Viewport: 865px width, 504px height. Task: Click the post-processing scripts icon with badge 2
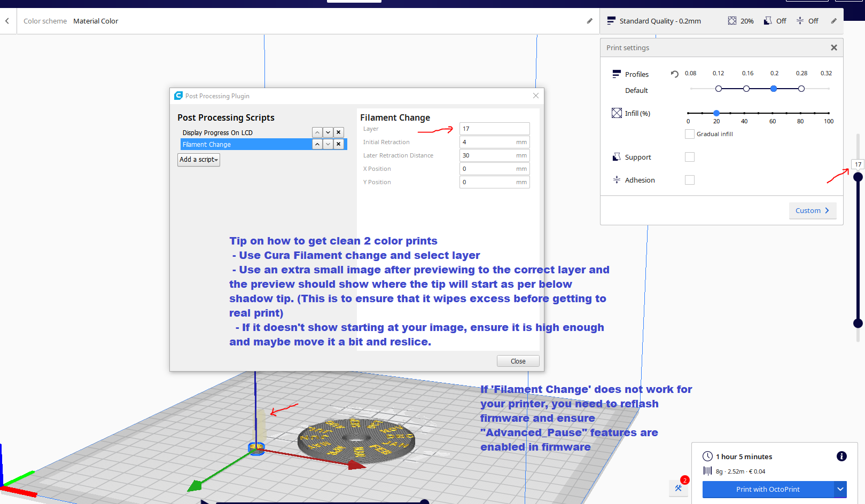679,488
